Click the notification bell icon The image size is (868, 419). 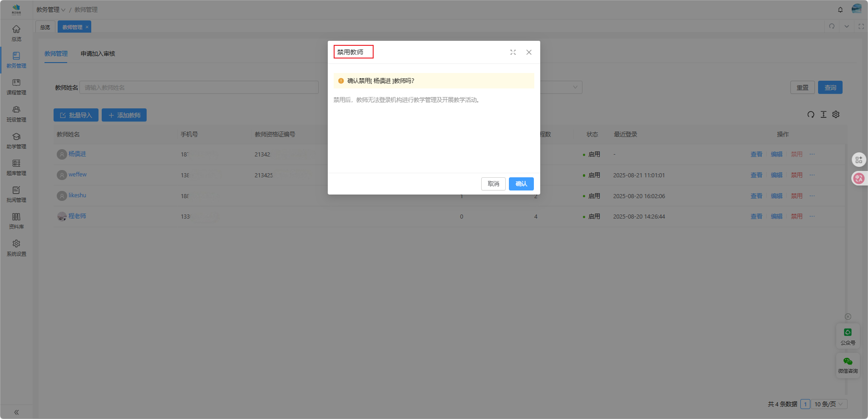click(x=840, y=10)
